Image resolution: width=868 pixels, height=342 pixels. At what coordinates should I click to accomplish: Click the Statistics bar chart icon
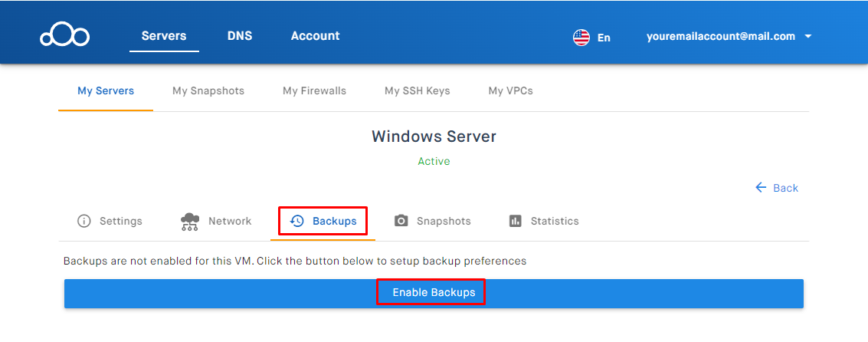coord(515,221)
